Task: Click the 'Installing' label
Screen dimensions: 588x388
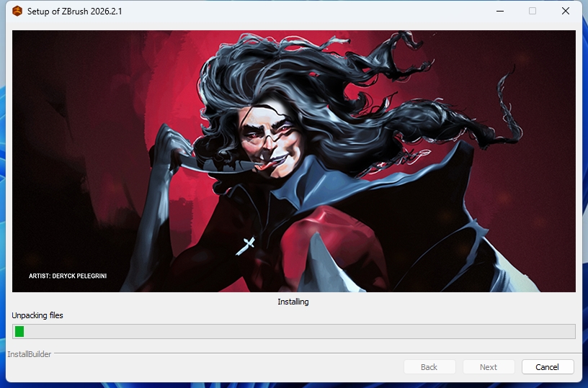Action: click(x=293, y=302)
